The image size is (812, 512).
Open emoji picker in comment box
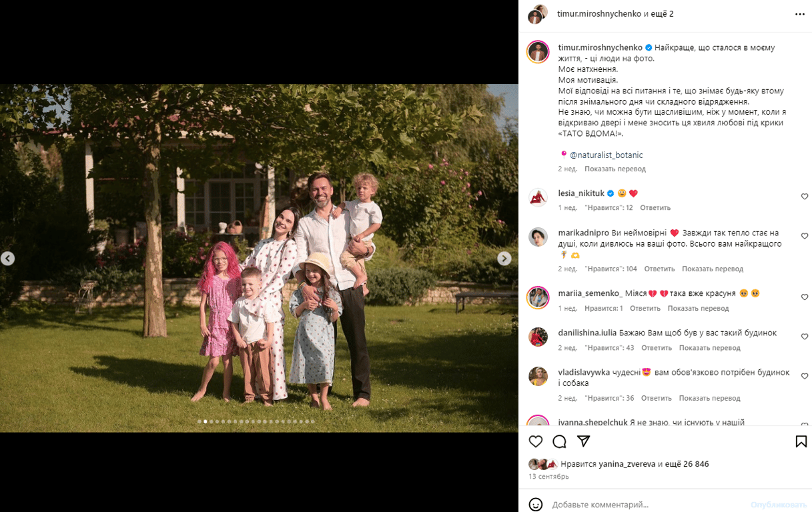[536, 505]
